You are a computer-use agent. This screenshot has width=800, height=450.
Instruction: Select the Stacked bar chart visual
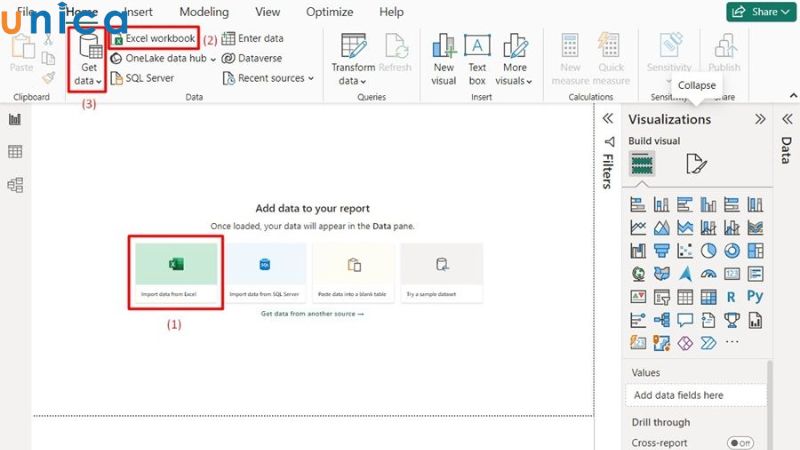638,205
